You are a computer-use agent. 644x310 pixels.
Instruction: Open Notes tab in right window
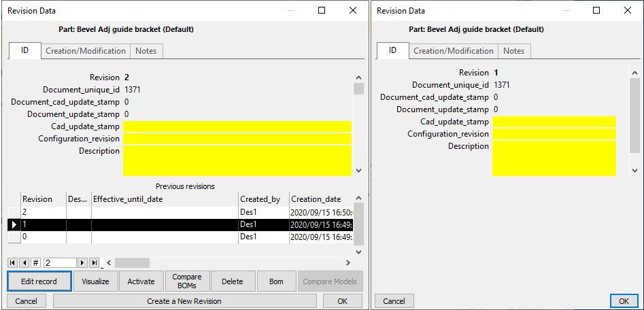click(x=514, y=51)
